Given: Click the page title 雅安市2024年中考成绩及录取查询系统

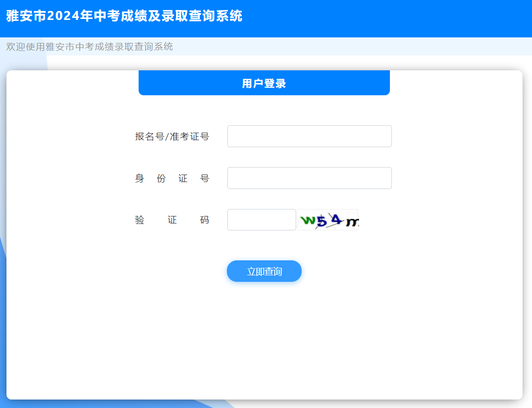Looking at the screenshot, I should click(x=124, y=16).
